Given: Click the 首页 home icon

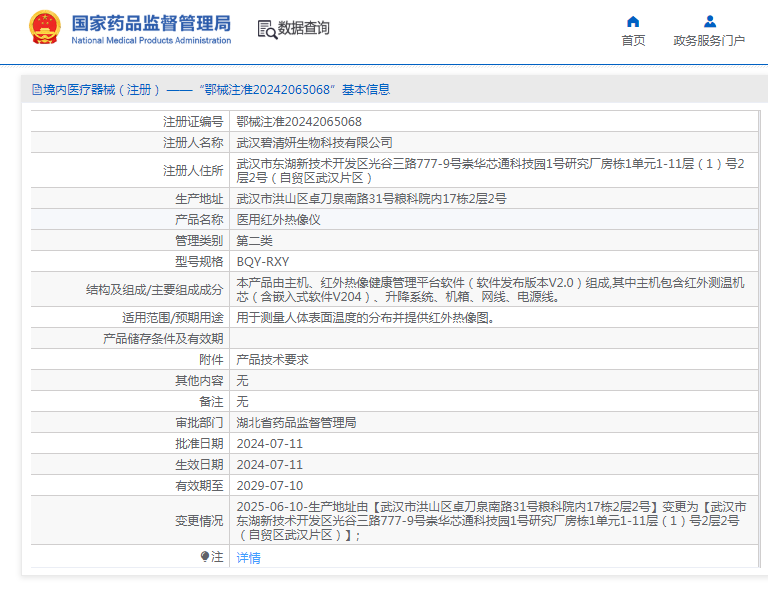Looking at the screenshot, I should [x=633, y=22].
